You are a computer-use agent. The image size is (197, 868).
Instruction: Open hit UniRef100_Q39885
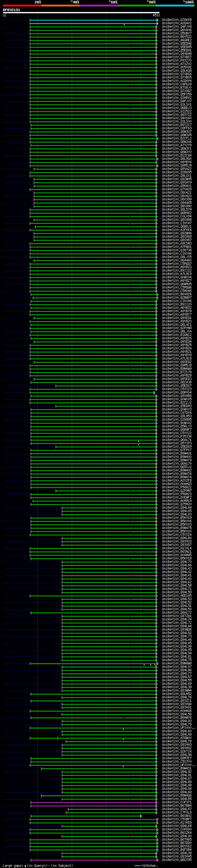[x=177, y=420]
